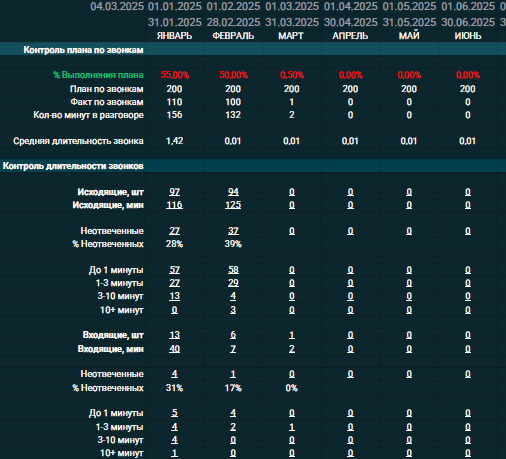Select the ФЕВРАЛЬ month column header

[233, 36]
